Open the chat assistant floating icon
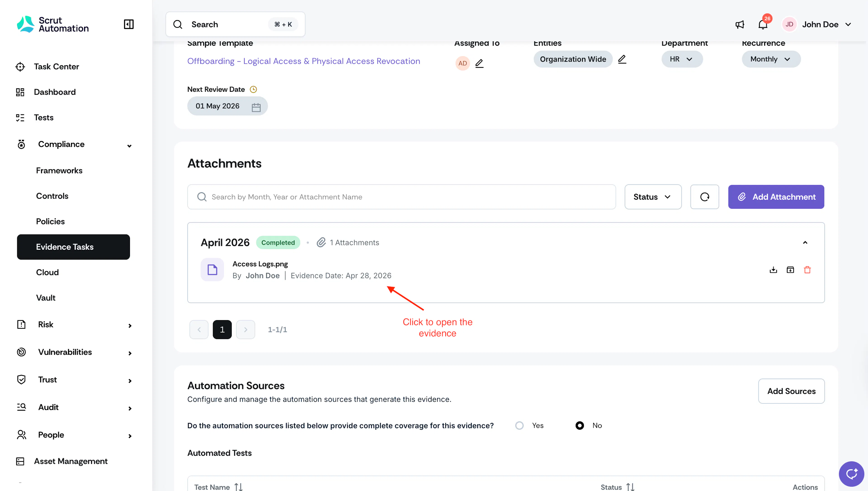868x491 pixels. pyautogui.click(x=851, y=474)
